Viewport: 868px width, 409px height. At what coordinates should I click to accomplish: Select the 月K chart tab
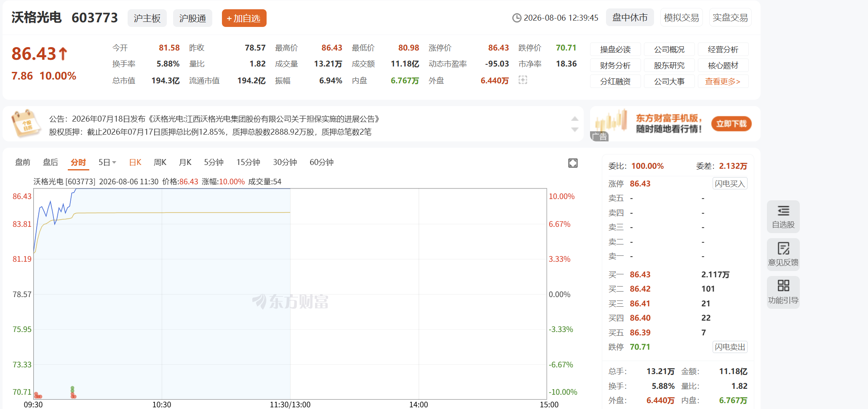pyautogui.click(x=185, y=162)
